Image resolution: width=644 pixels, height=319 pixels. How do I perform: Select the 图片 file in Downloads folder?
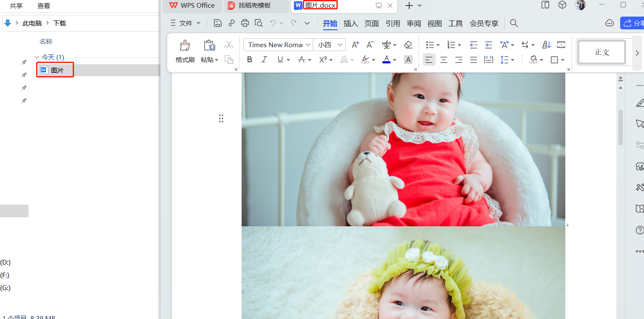(x=57, y=70)
